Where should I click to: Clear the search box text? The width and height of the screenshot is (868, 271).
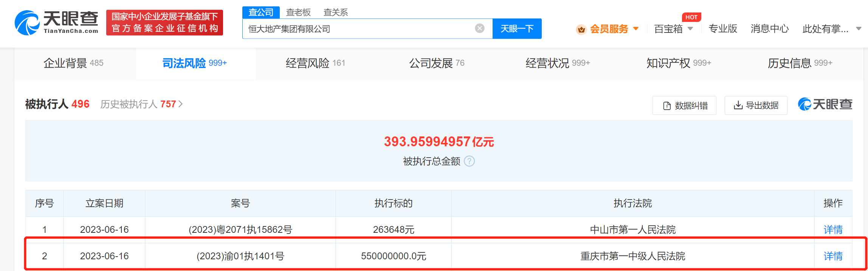[x=480, y=28]
